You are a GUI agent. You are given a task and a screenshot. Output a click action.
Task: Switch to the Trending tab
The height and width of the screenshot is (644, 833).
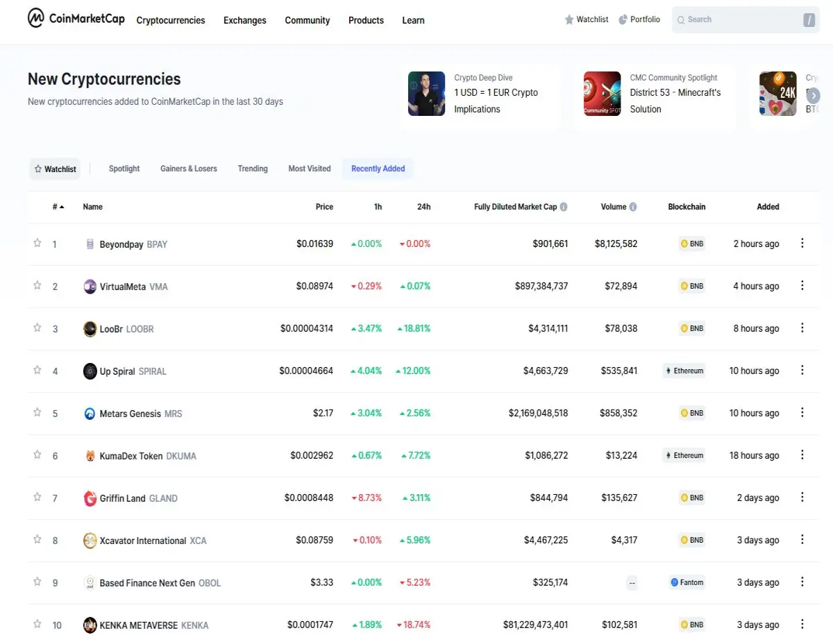253,169
